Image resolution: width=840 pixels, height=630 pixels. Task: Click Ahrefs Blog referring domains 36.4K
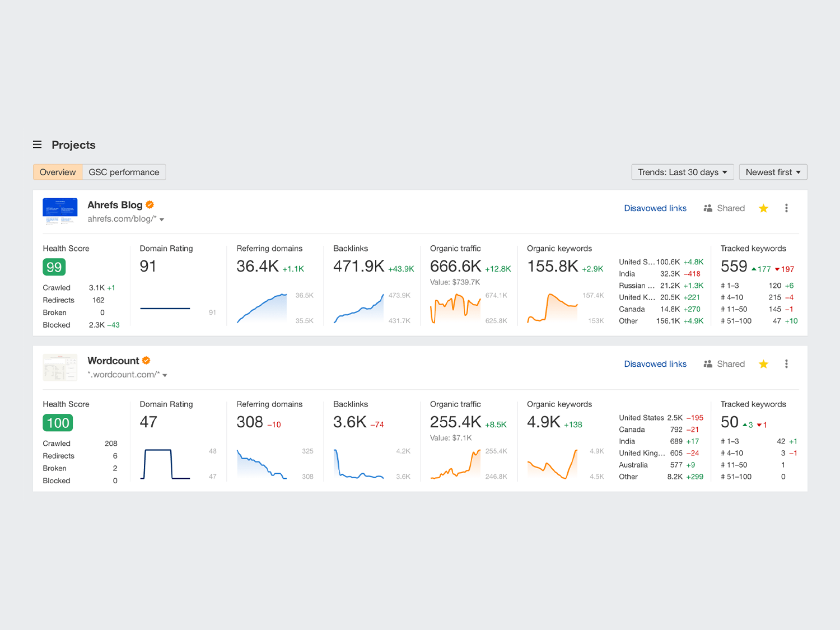point(258,267)
